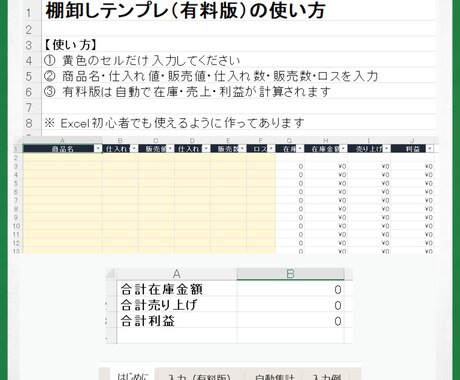Select column header A above 商品名
Screen dimensions: 460x380
tap(62, 140)
